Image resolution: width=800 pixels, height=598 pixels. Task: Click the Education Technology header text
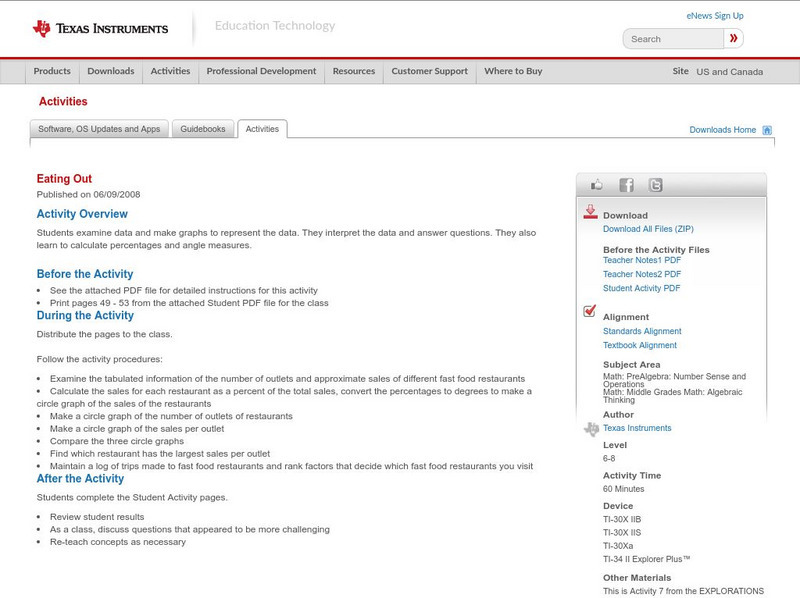[275, 26]
